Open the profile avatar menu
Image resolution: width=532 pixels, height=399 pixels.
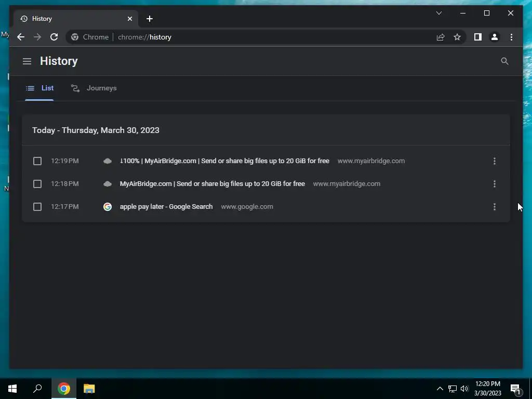pos(495,37)
